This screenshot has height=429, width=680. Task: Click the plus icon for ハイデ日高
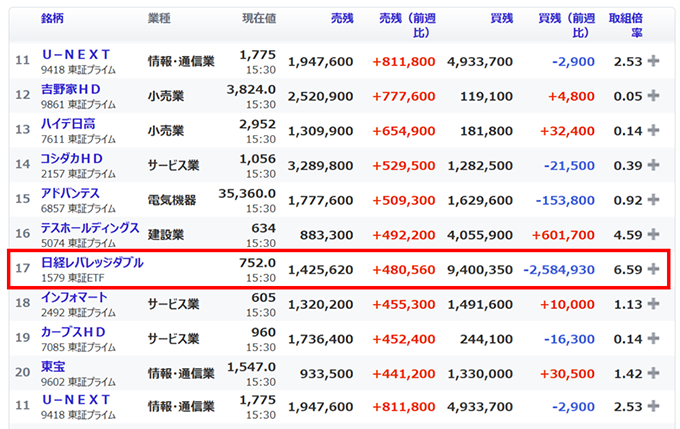(653, 131)
